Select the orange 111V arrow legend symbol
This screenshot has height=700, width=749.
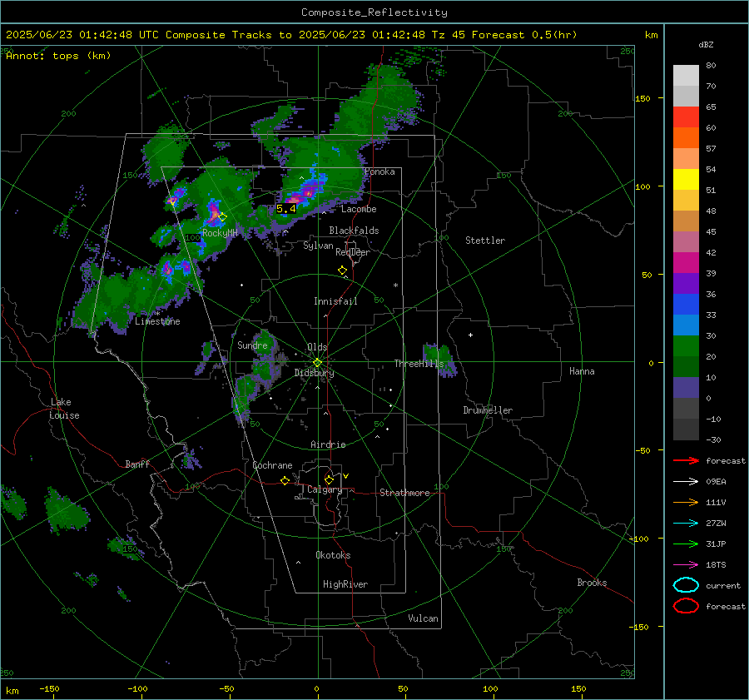(x=686, y=502)
